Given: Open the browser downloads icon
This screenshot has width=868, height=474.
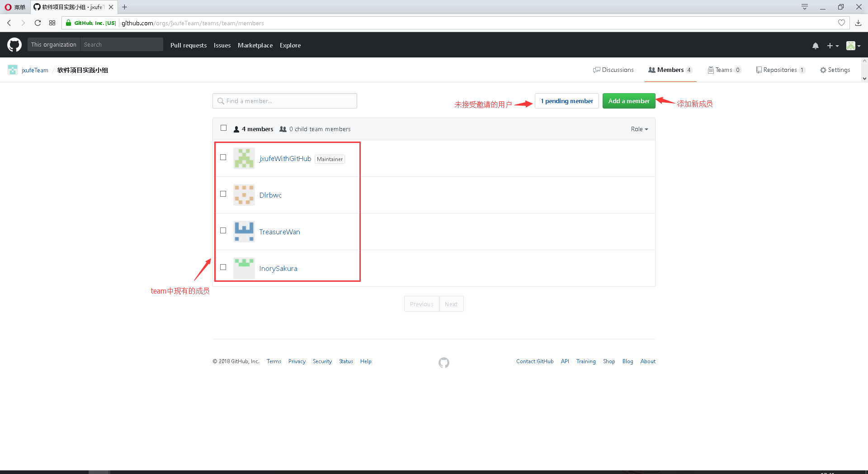Looking at the screenshot, I should (858, 23).
